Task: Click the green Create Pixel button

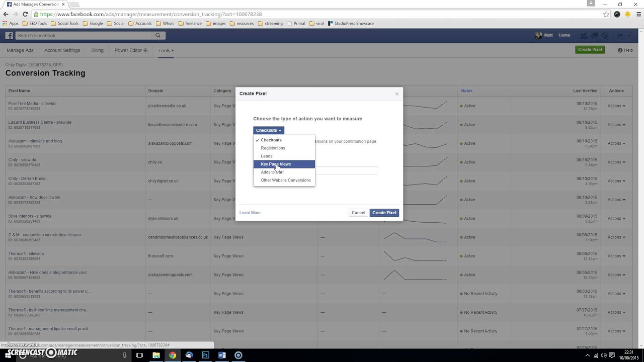Action: coord(590,50)
